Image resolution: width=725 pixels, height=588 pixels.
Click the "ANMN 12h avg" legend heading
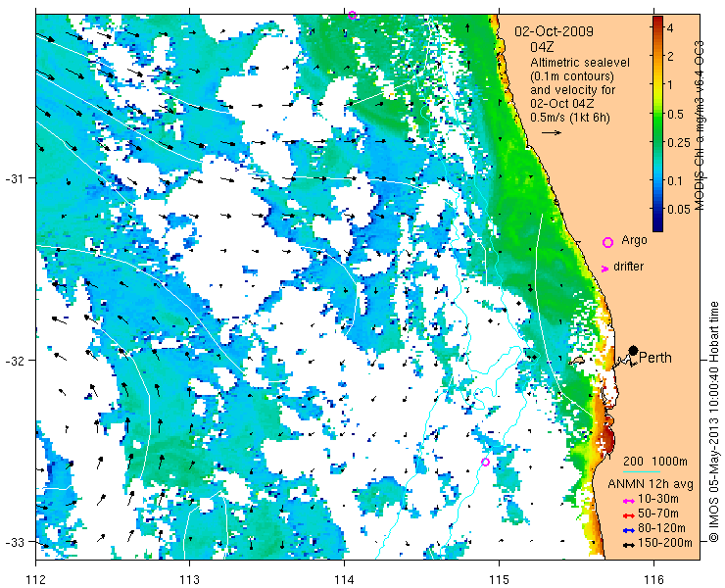pyautogui.click(x=651, y=484)
